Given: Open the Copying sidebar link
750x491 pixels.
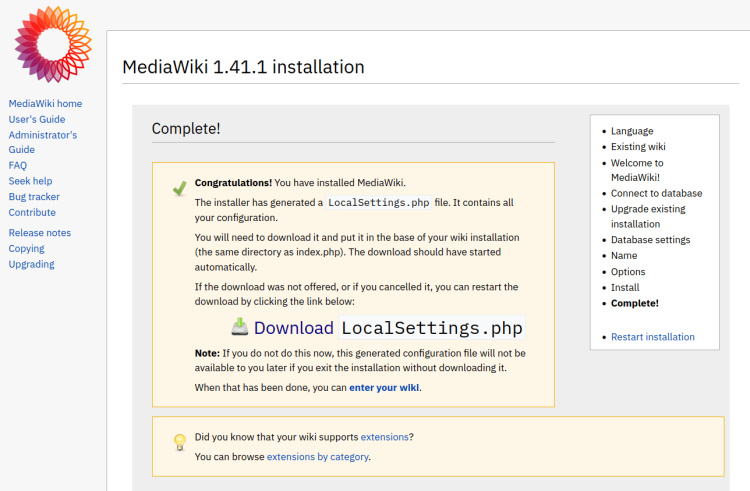Looking at the screenshot, I should pos(26,249).
